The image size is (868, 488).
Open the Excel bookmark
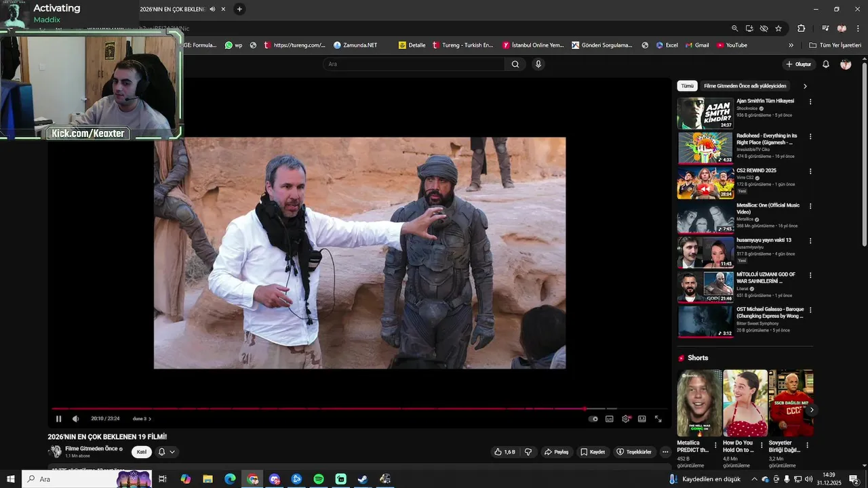coord(667,45)
